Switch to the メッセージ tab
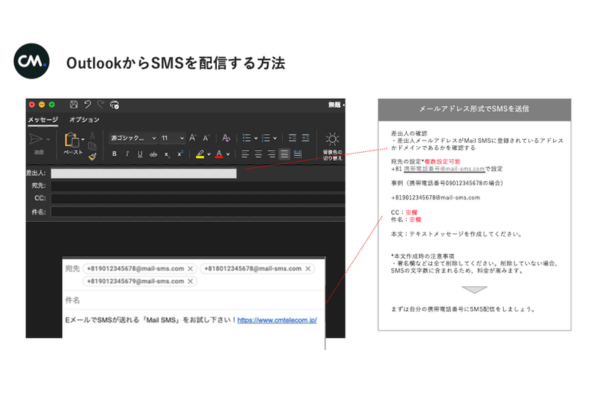The width and height of the screenshot is (600, 410). pos(42,119)
